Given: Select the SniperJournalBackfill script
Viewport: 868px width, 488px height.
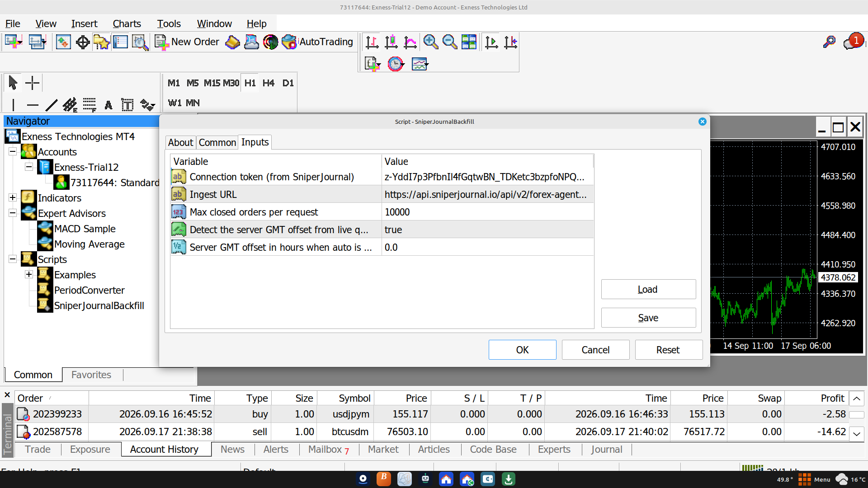Looking at the screenshot, I should click(x=99, y=305).
